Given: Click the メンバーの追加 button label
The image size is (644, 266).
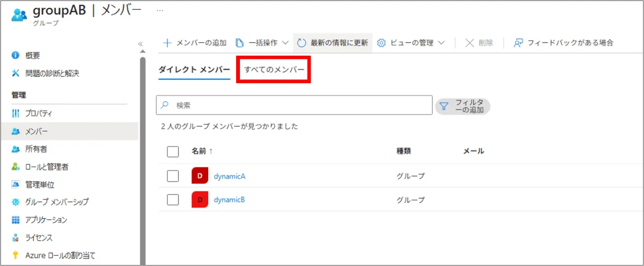Looking at the screenshot, I should pos(202,43).
